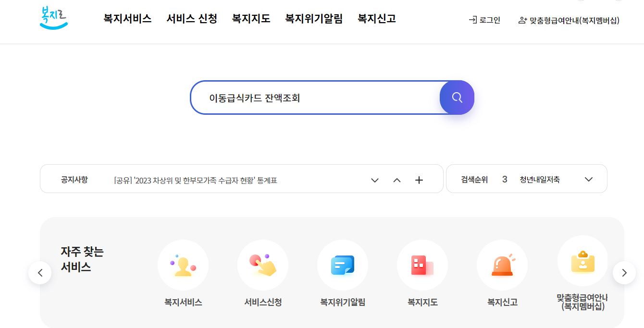Image resolution: width=644 pixels, height=328 pixels.
Task: Click the plus icon for more notices
Action: (419, 180)
